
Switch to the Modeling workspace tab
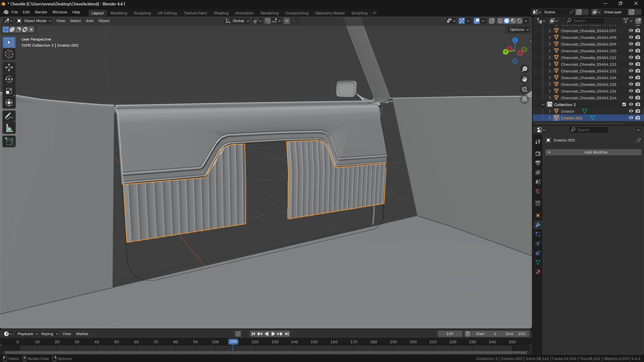(119, 13)
